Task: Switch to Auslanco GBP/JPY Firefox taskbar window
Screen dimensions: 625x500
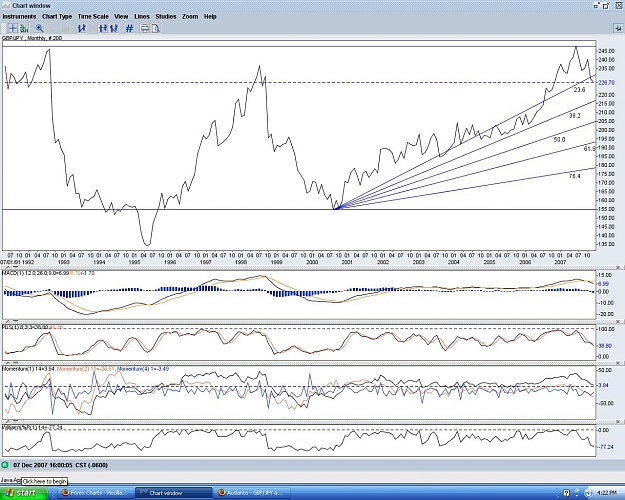Action: 252,493
